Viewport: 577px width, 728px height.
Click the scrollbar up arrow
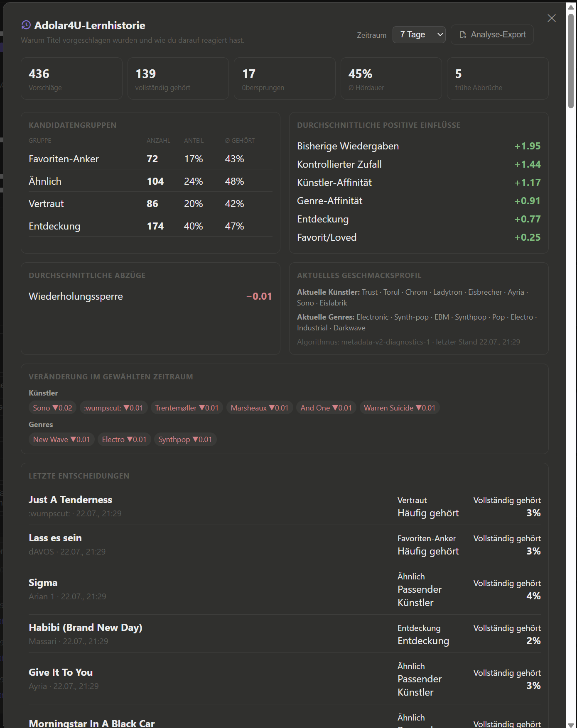pos(571,7)
